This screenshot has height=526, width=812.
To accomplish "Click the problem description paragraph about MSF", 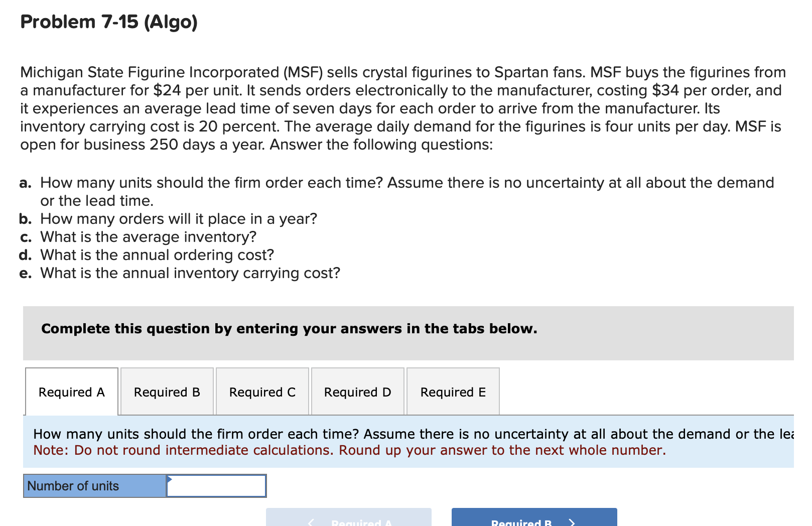I will coord(401,108).
